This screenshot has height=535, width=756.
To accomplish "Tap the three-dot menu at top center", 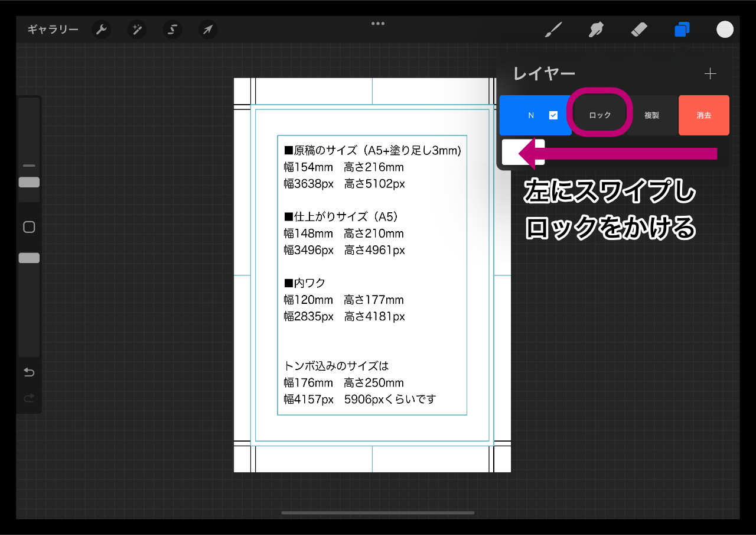I will pos(378,24).
